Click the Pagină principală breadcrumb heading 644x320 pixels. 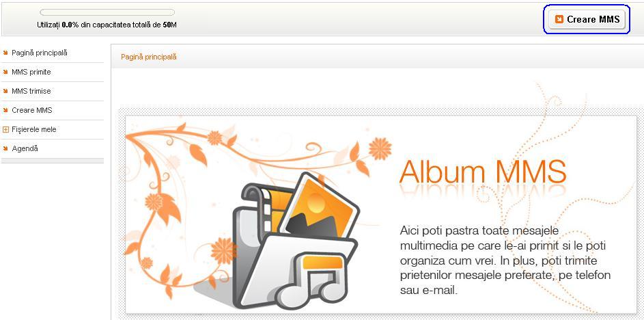click(149, 57)
